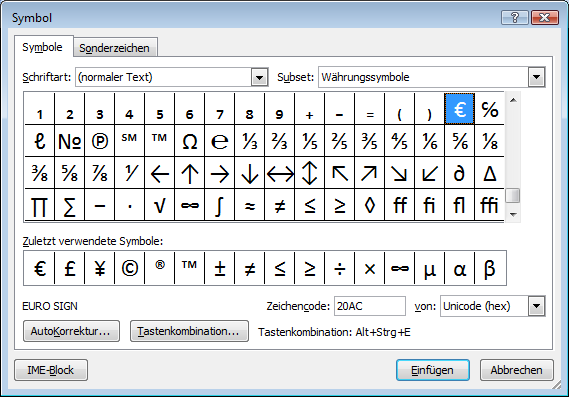Image resolution: width=569 pixels, height=397 pixels.
Task: Choose the sound recording copyright ℗ symbol
Action: pyautogui.click(x=99, y=141)
